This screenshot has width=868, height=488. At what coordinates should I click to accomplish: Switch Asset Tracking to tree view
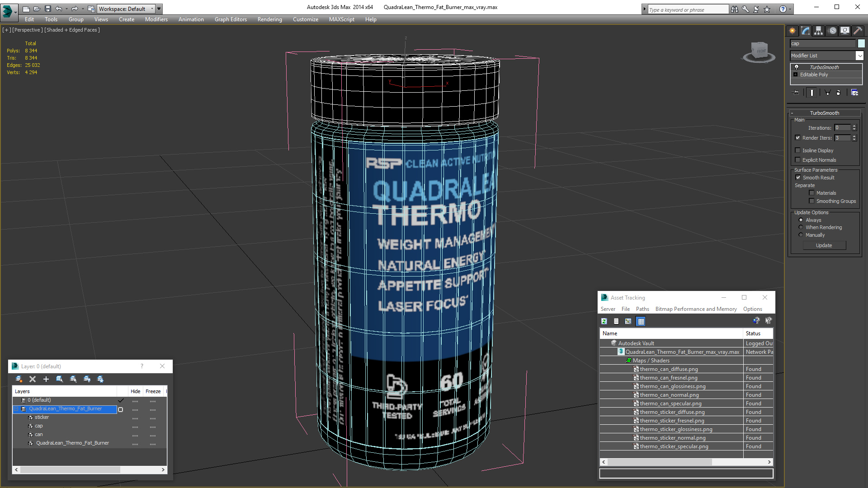pyautogui.click(x=628, y=321)
